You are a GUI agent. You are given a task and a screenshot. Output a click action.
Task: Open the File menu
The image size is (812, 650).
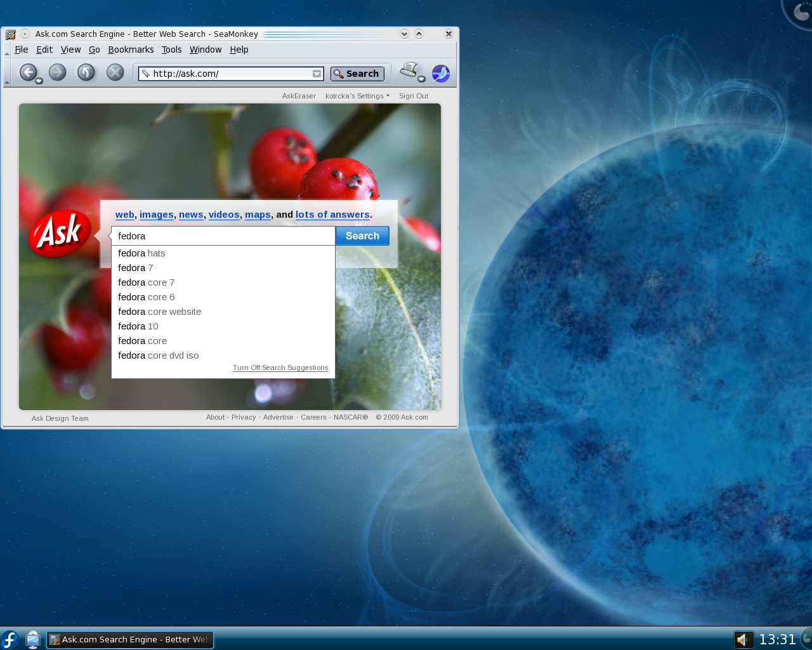(x=22, y=50)
